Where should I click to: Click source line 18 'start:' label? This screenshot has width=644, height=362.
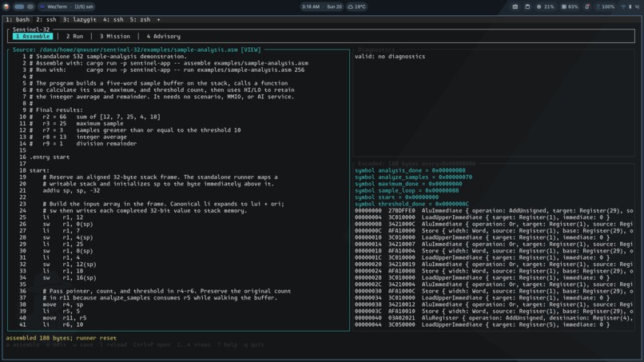point(39,170)
